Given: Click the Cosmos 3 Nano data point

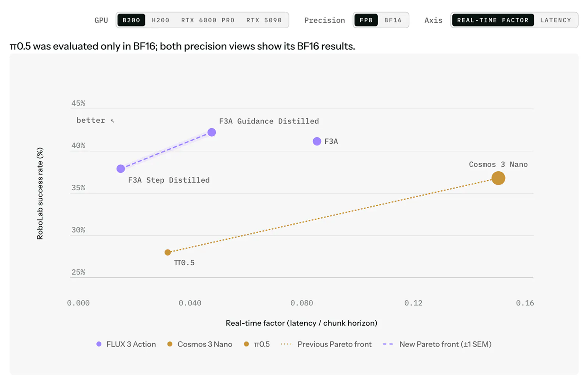Looking at the screenshot, I should click(x=498, y=178).
